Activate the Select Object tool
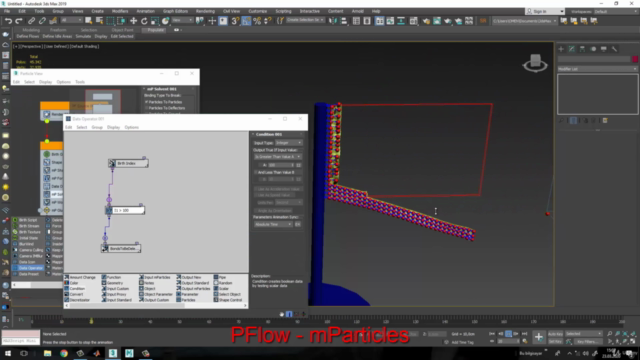The image size is (640, 360). coord(88,20)
